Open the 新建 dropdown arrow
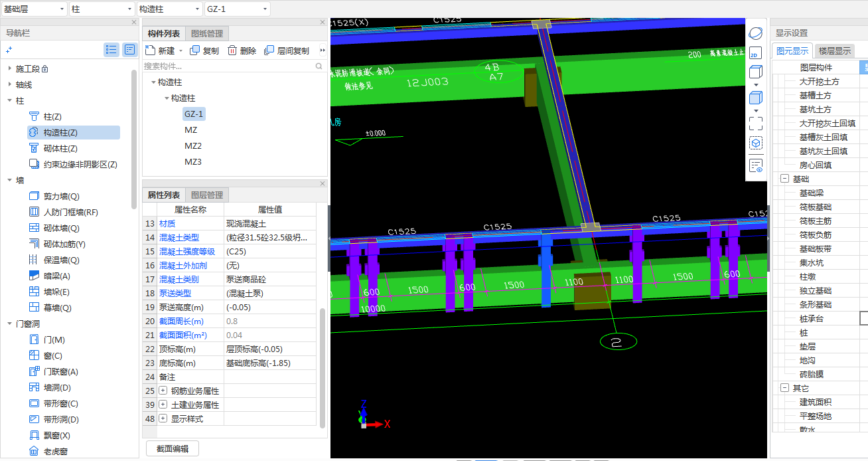Image resolution: width=868 pixels, height=461 pixels. pyautogui.click(x=181, y=51)
